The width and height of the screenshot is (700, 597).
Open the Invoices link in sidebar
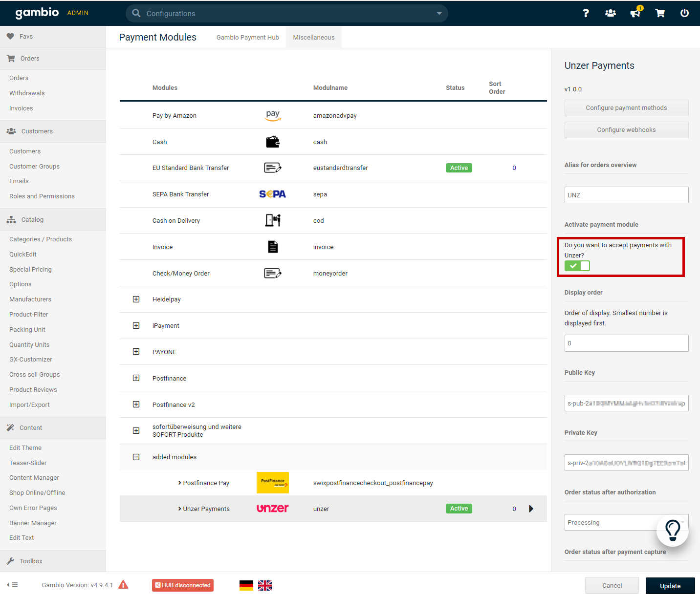pyautogui.click(x=21, y=108)
